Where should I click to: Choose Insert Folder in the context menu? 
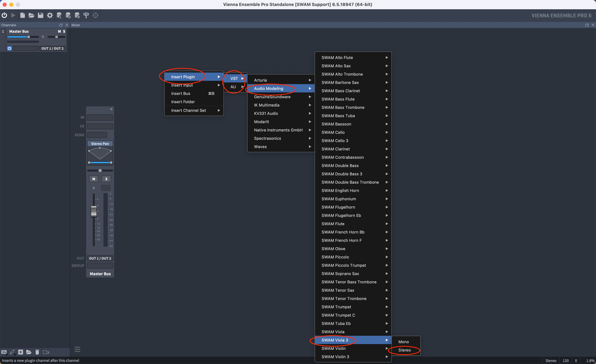coord(183,102)
